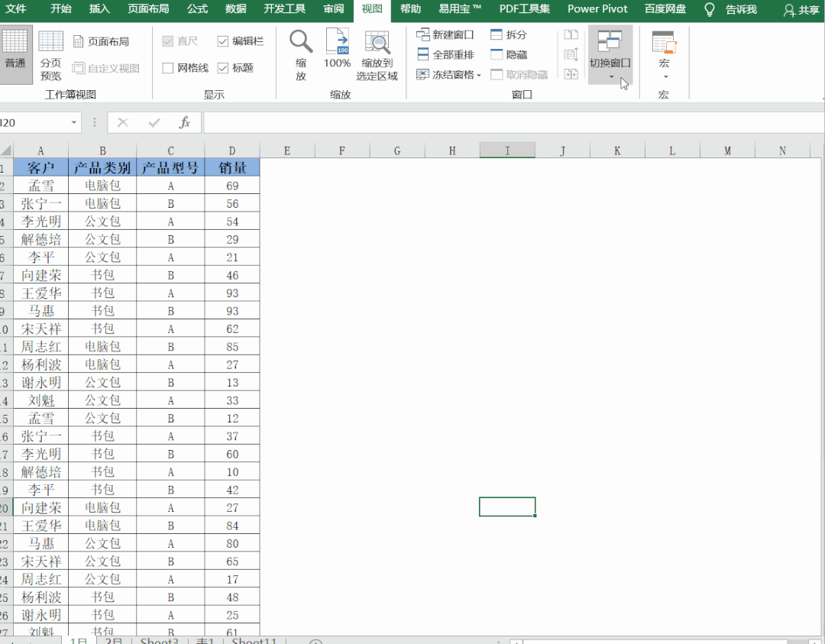Switch to Normal (普通) workbook view

click(15, 54)
